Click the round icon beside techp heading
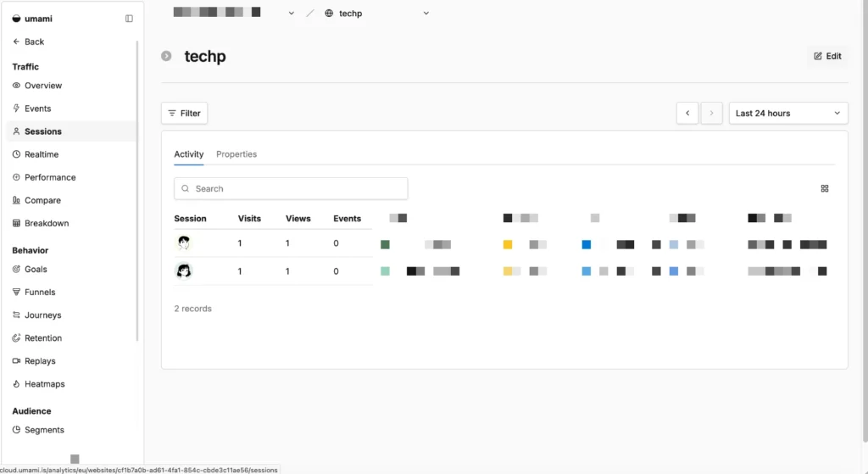 coord(166,56)
